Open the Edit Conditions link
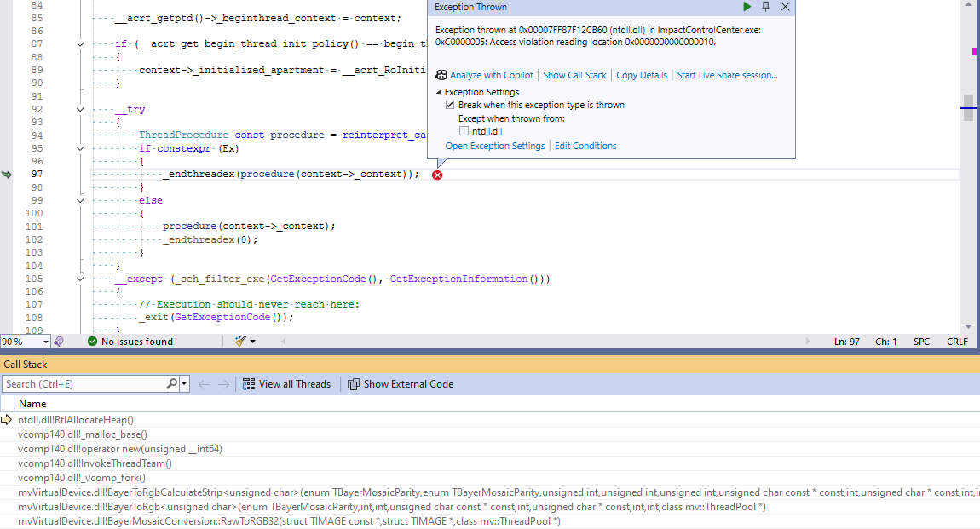 [x=585, y=146]
